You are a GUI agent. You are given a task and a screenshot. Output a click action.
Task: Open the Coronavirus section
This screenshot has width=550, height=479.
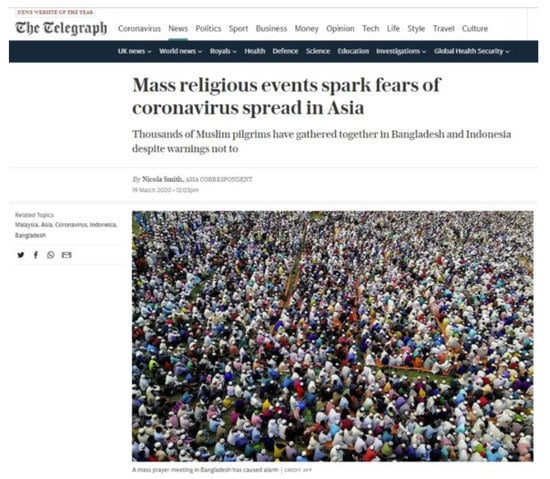click(139, 28)
